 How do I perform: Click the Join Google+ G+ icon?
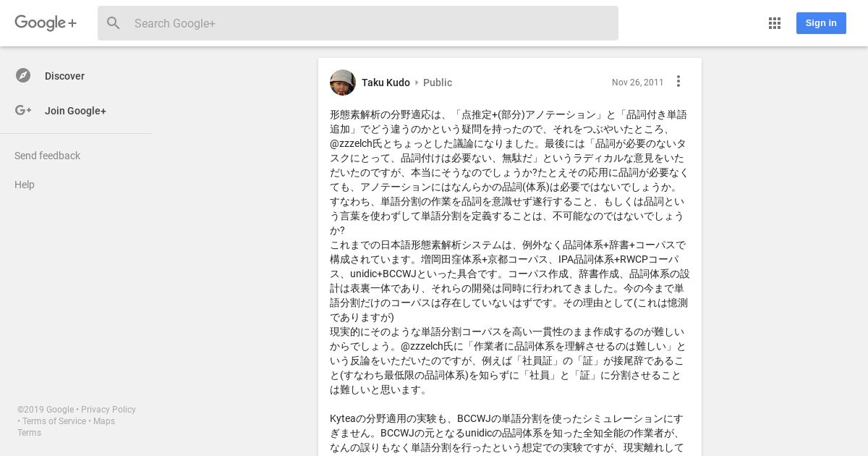click(23, 111)
